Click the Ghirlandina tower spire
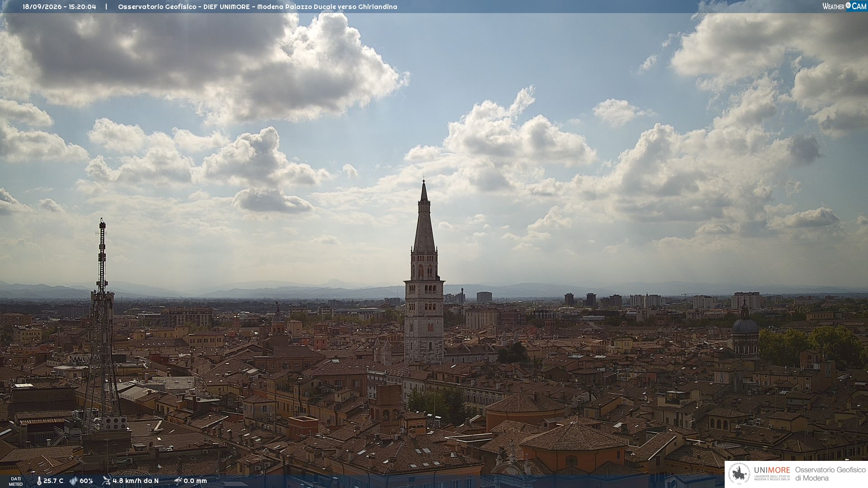This screenshot has width=868, height=488. point(424,216)
